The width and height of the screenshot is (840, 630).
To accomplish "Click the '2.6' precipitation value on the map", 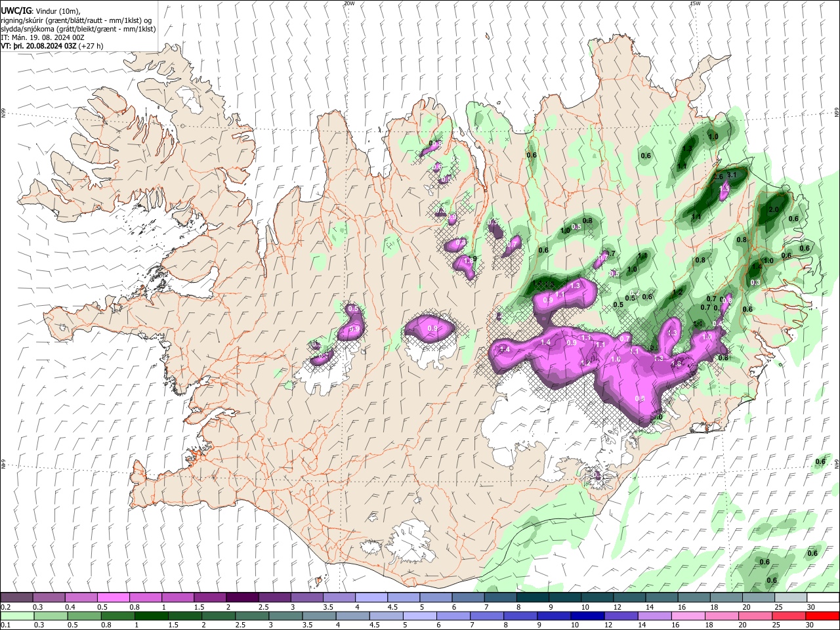I will tap(717, 177).
